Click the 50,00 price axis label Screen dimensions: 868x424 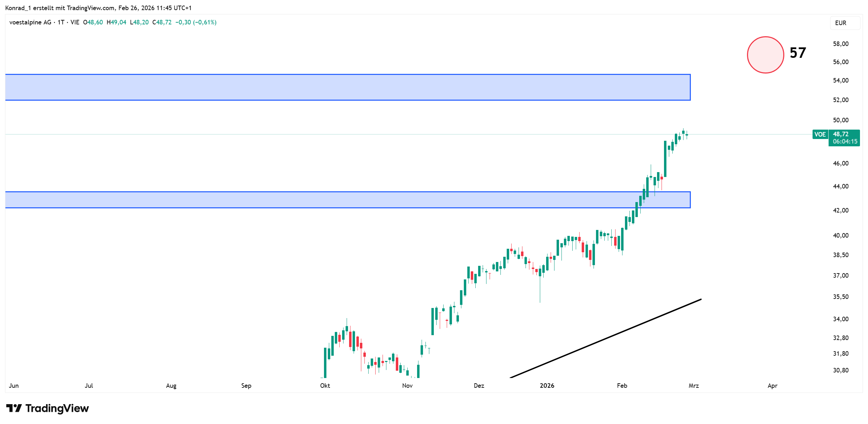840,120
